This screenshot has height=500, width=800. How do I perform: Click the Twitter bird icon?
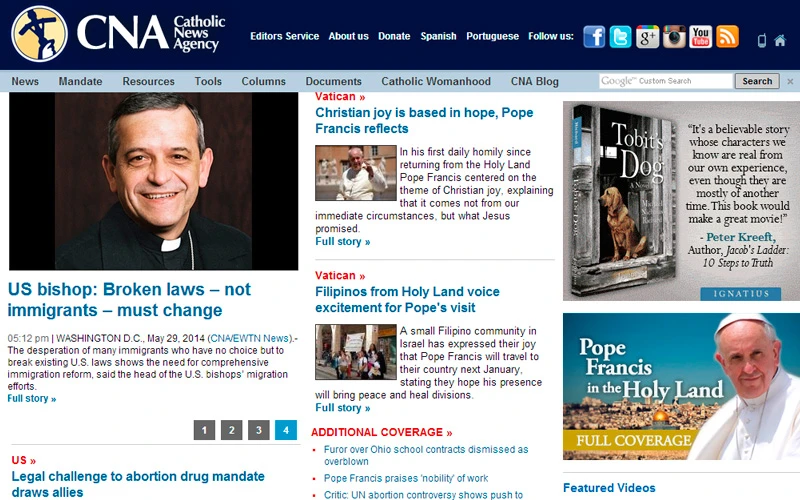click(621, 37)
